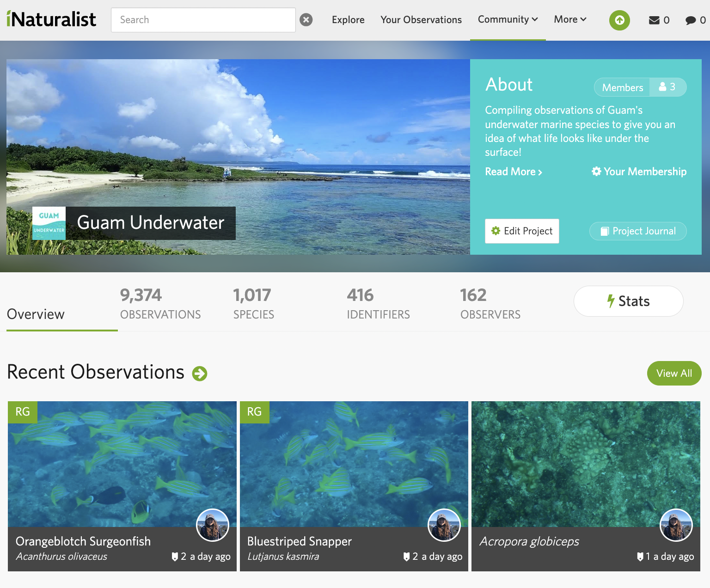The width and height of the screenshot is (710, 588).
Task: Click Acanthurus olivaceus scientific name
Action: (x=61, y=557)
